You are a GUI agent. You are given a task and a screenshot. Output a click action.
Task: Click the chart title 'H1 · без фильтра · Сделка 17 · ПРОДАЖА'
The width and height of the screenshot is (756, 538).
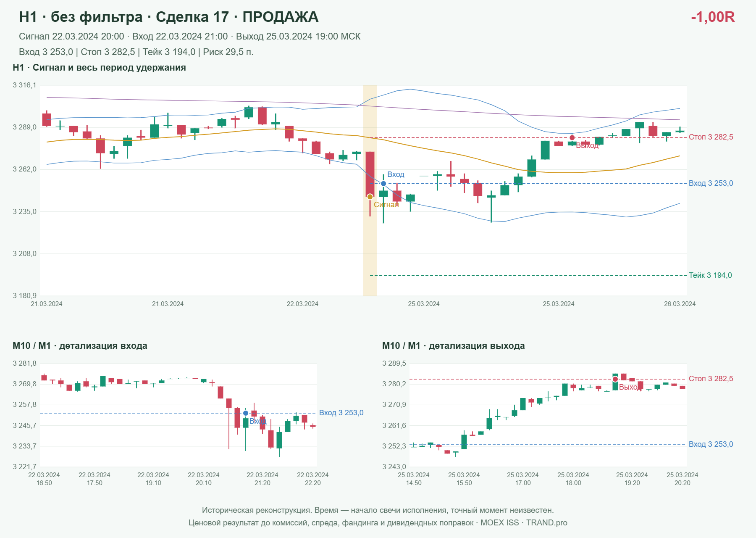pyautogui.click(x=169, y=17)
